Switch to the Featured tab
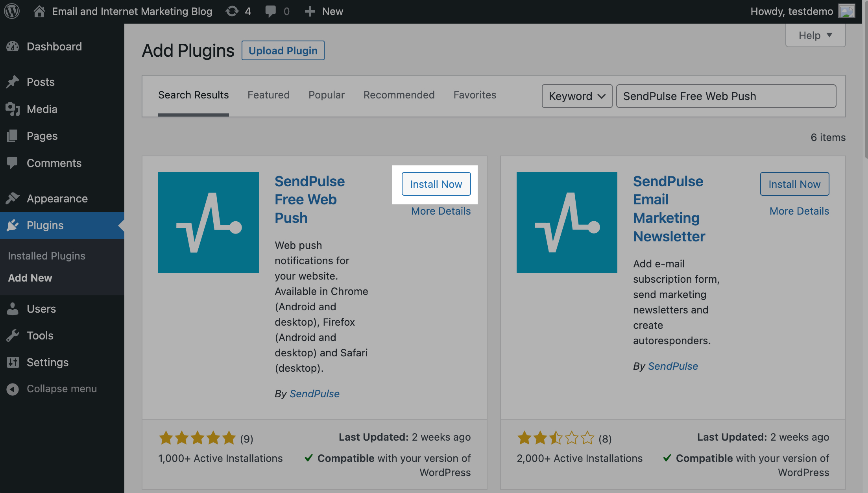 click(268, 95)
